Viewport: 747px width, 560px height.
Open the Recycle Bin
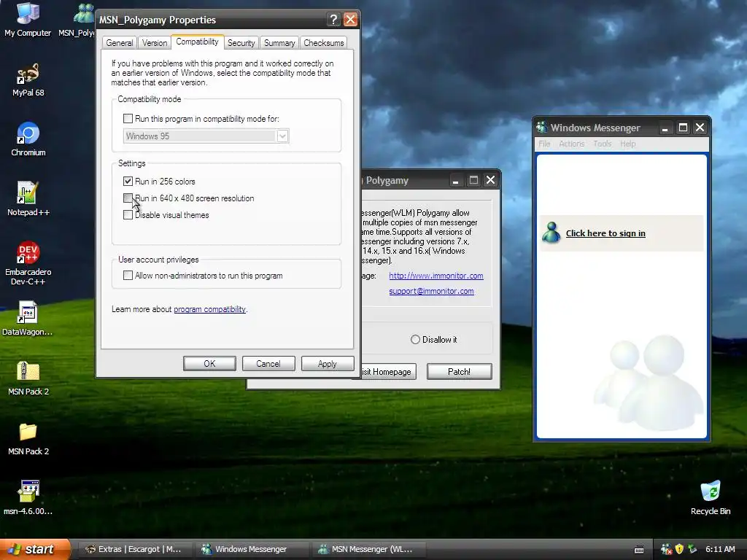(x=711, y=497)
